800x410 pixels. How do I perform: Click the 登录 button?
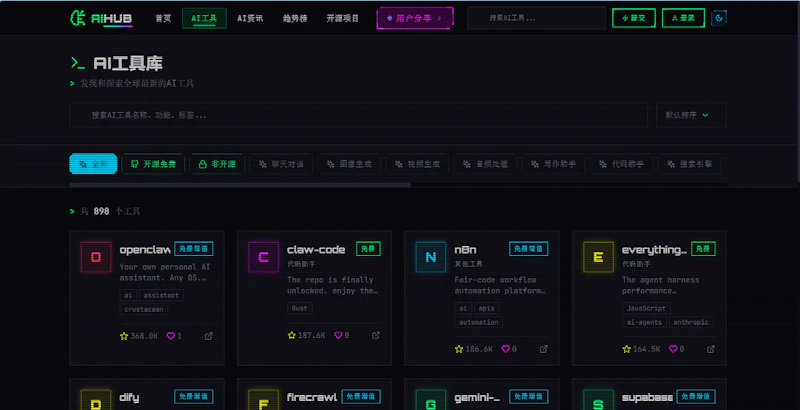683,18
